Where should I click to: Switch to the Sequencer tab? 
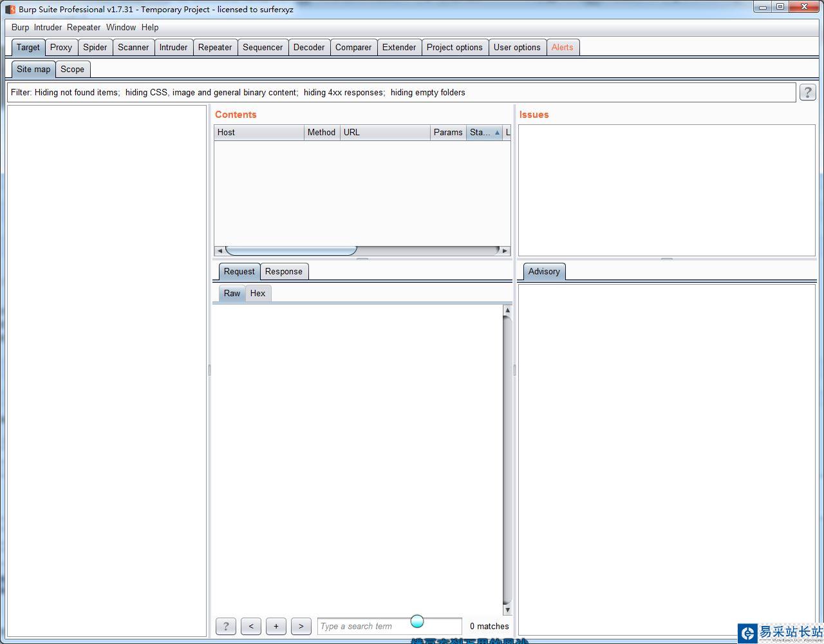pyautogui.click(x=263, y=47)
